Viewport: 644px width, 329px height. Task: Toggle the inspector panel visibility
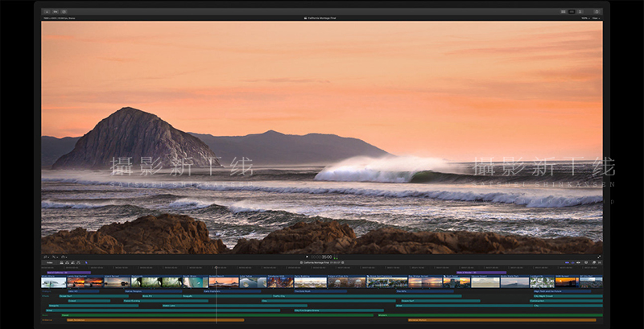[x=580, y=11]
